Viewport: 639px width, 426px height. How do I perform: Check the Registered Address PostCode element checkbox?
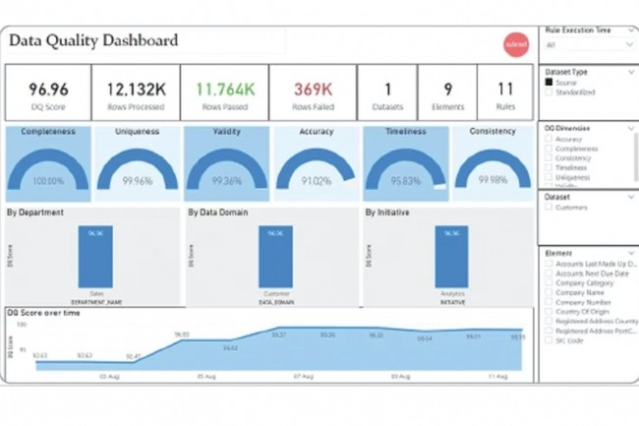(549, 331)
